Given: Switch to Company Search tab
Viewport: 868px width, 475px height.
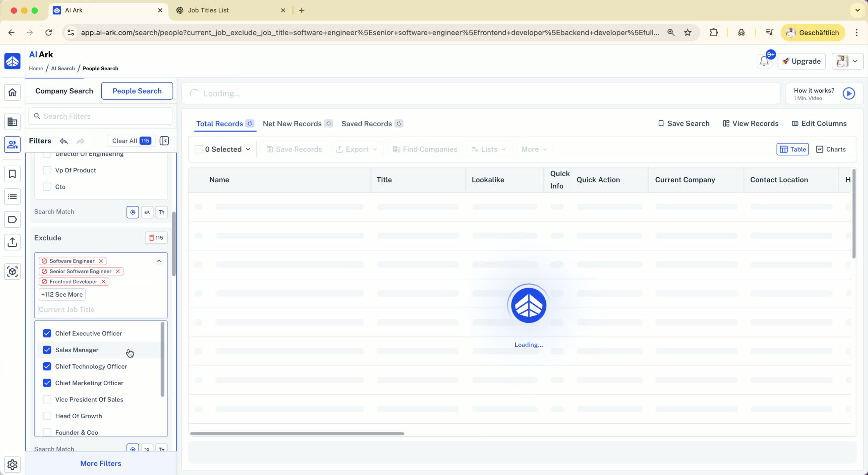Looking at the screenshot, I should click(x=64, y=91).
